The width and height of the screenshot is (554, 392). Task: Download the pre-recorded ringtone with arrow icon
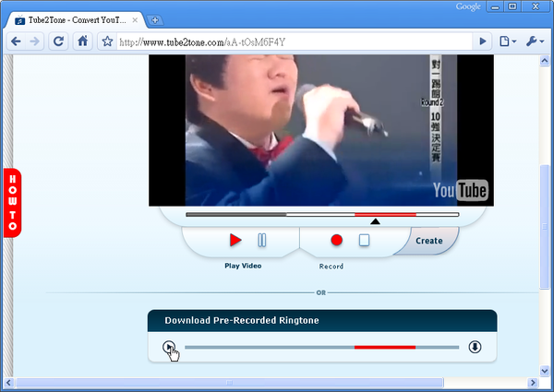click(475, 347)
